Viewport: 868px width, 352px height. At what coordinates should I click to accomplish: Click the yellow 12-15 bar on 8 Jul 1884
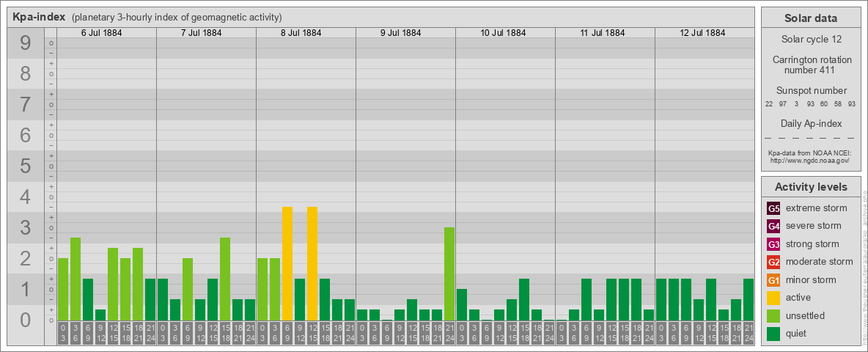(312, 263)
